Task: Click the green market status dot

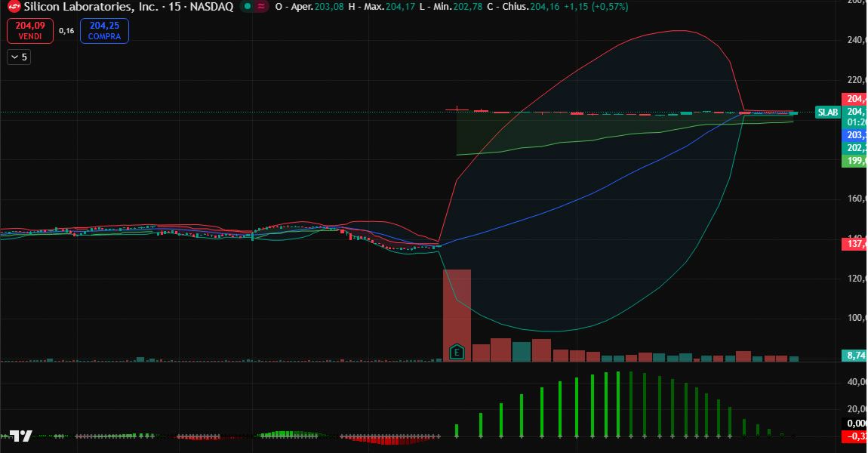Action: coord(248,7)
